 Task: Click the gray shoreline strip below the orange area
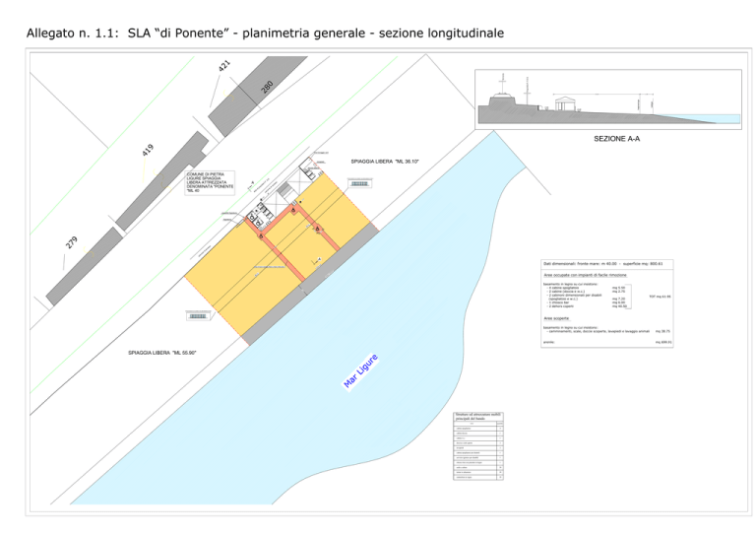pyautogui.click(x=311, y=283)
